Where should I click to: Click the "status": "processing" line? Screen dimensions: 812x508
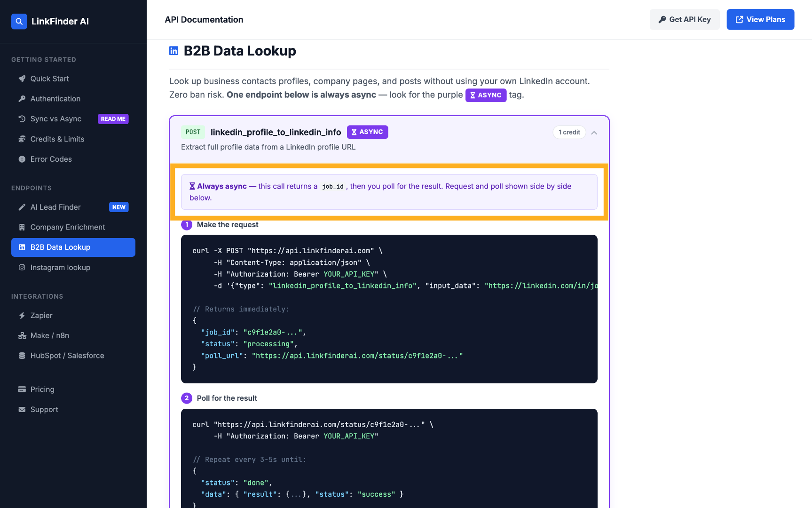click(x=249, y=344)
